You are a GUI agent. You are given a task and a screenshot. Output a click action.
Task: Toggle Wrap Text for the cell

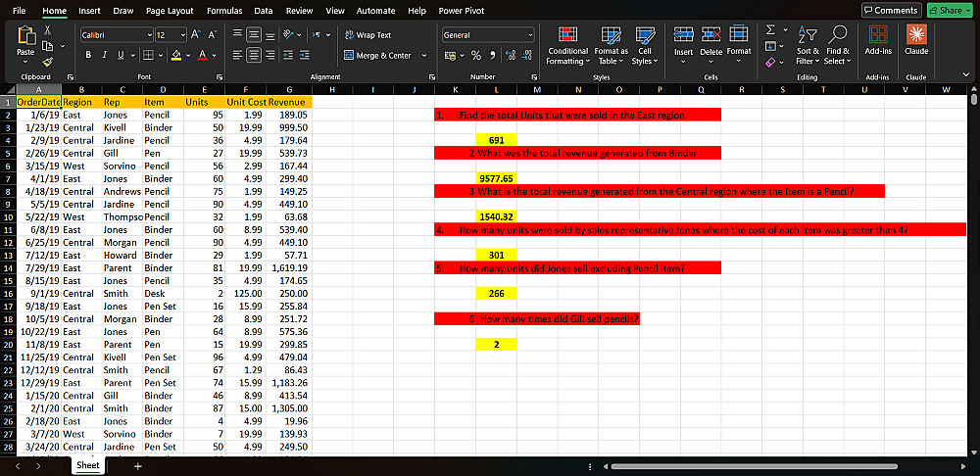click(x=368, y=35)
